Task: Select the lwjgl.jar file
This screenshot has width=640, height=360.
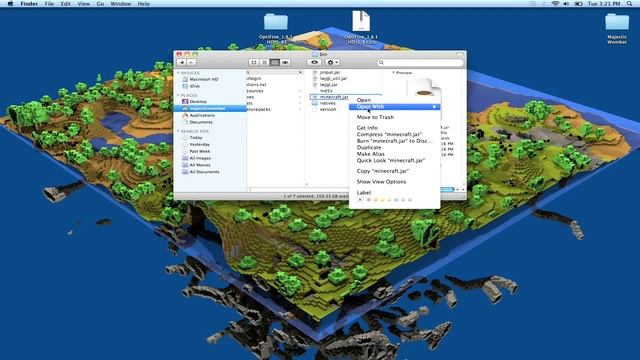Action: point(329,84)
